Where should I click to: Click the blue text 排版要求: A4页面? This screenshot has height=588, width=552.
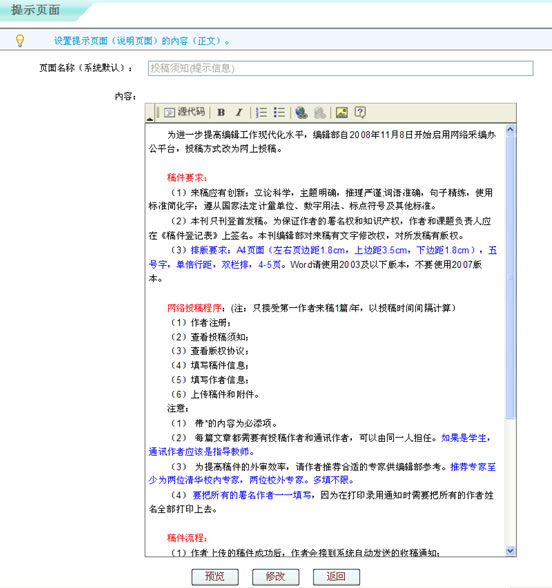click(227, 250)
